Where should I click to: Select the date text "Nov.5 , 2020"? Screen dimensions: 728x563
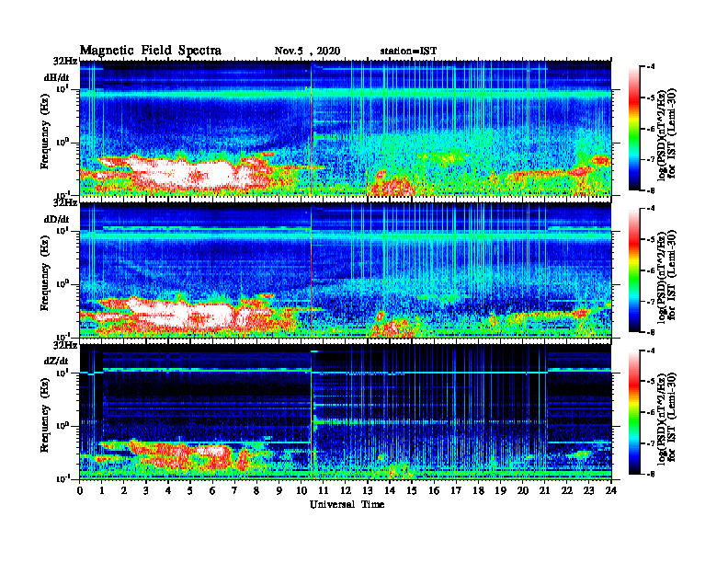pyautogui.click(x=307, y=52)
